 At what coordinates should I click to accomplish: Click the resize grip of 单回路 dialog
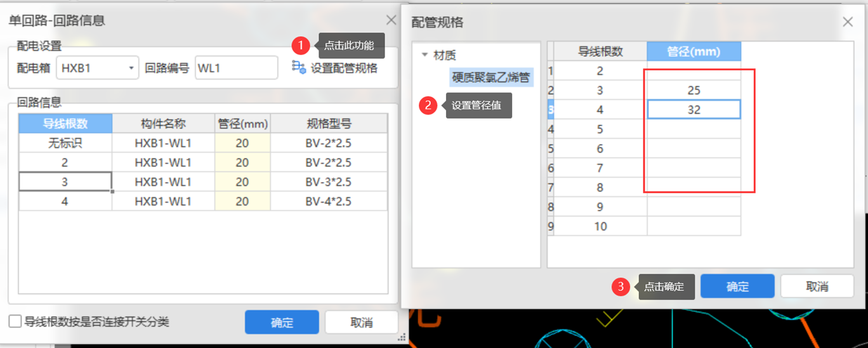402,338
